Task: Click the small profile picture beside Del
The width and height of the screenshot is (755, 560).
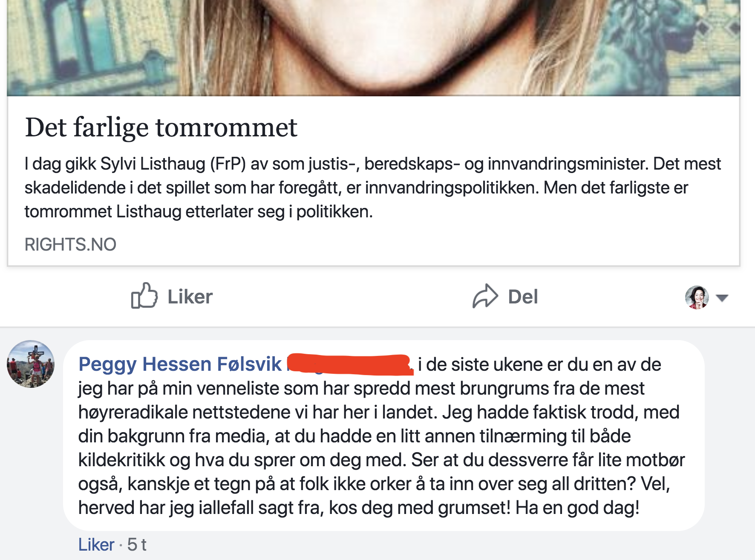Action: click(697, 297)
